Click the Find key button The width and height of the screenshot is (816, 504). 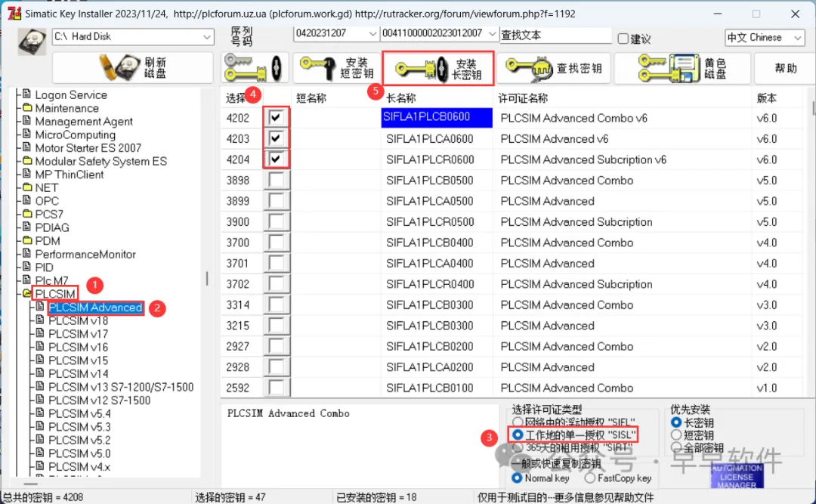tap(555, 68)
